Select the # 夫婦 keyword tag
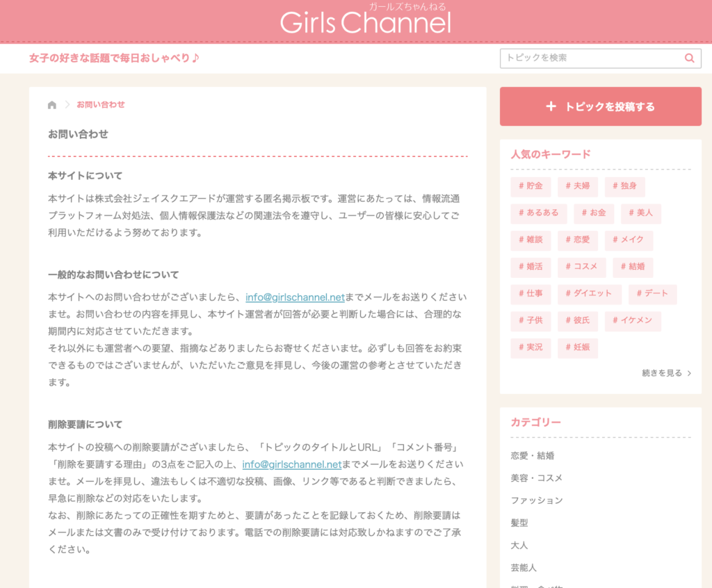 coord(577,186)
